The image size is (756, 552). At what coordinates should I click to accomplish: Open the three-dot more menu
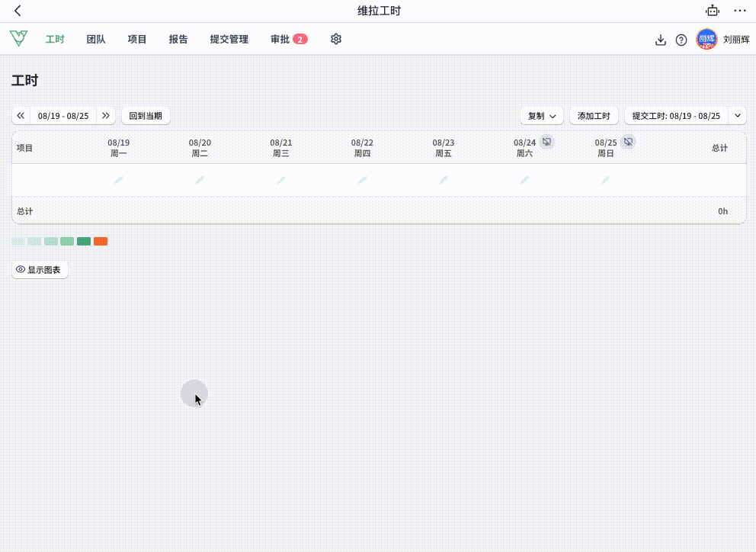(739, 11)
